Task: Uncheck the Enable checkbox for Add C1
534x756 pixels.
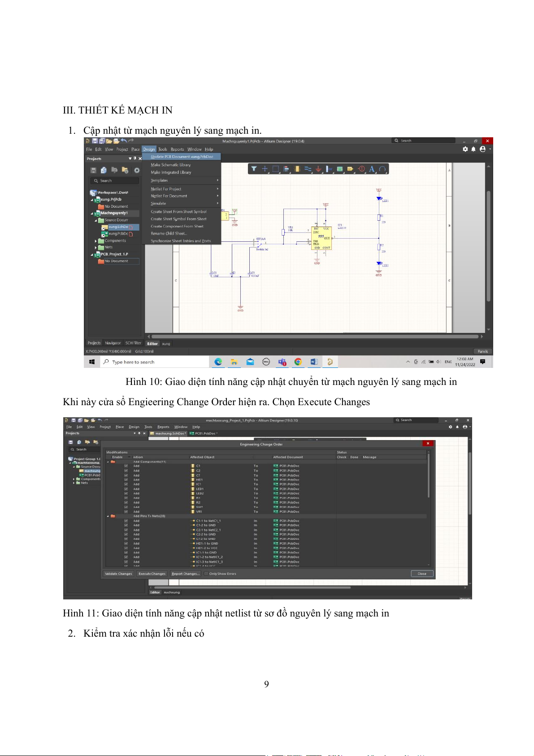Action: 126,466
